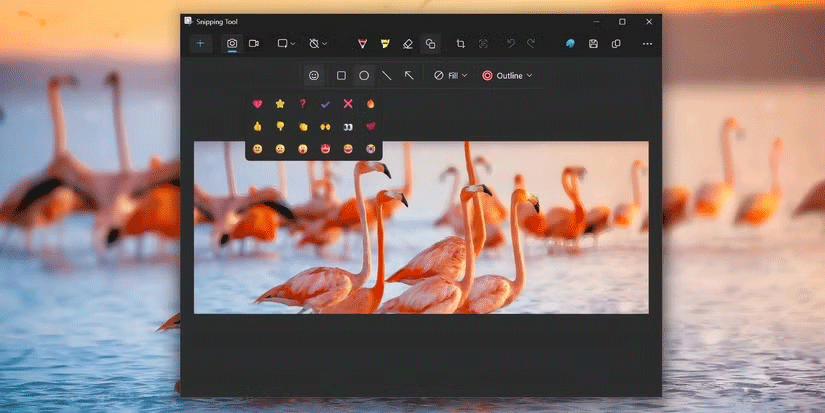Toggle the Shapes tool in toolbar
This screenshot has height=413, width=825.
tap(430, 44)
